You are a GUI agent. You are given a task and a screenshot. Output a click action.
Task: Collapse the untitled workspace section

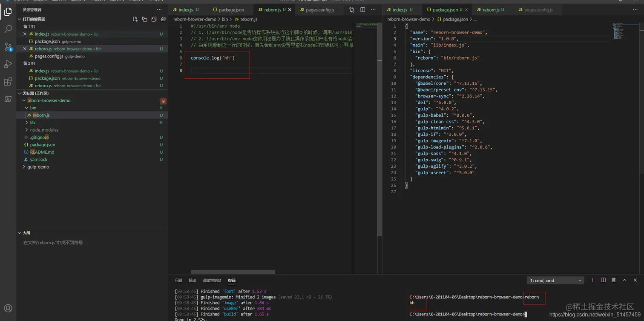[x=20, y=93]
